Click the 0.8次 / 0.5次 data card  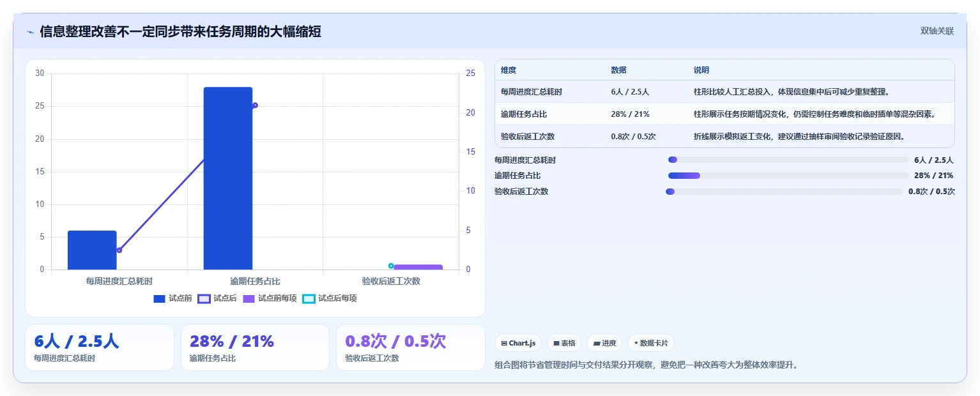click(411, 347)
